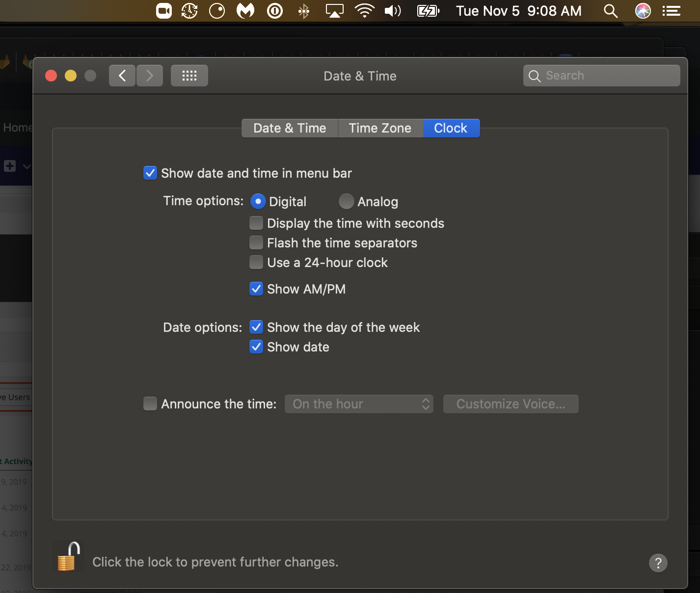Uncheck Show the day of the week
Image resolution: width=700 pixels, height=593 pixels.
tap(256, 327)
